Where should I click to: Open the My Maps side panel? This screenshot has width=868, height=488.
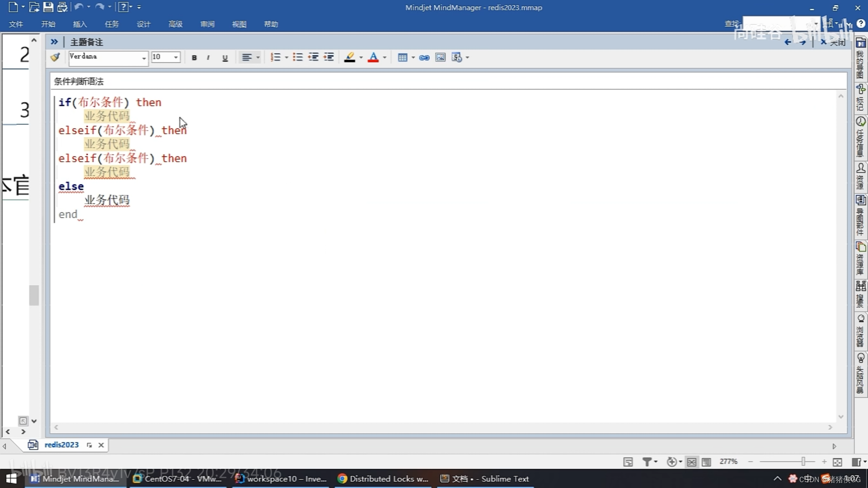click(x=861, y=58)
